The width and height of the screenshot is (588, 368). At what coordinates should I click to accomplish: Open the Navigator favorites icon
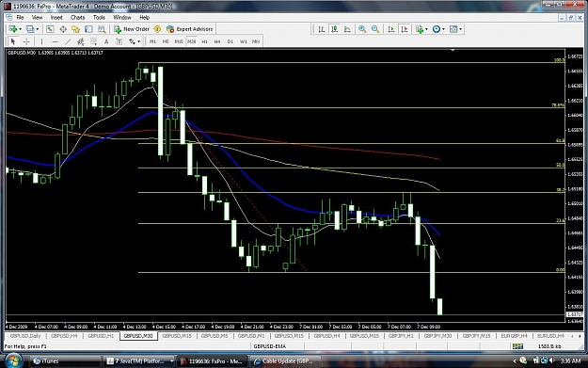coord(76,29)
